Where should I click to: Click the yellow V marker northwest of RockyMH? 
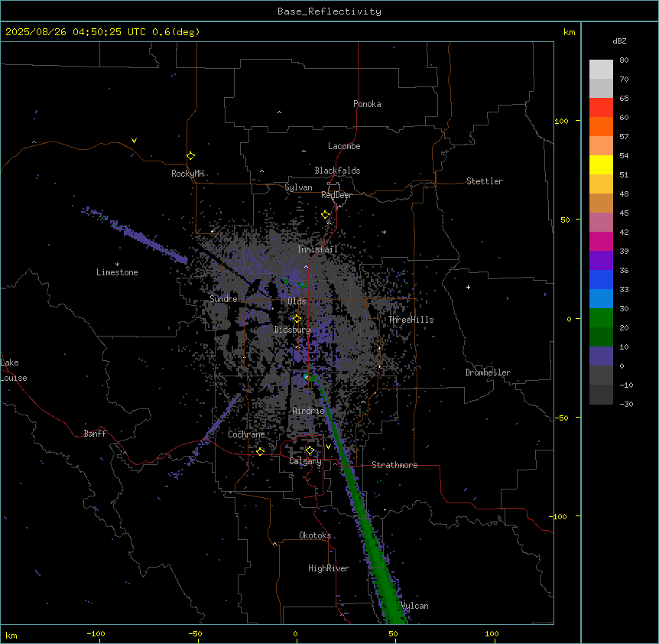coord(134,141)
